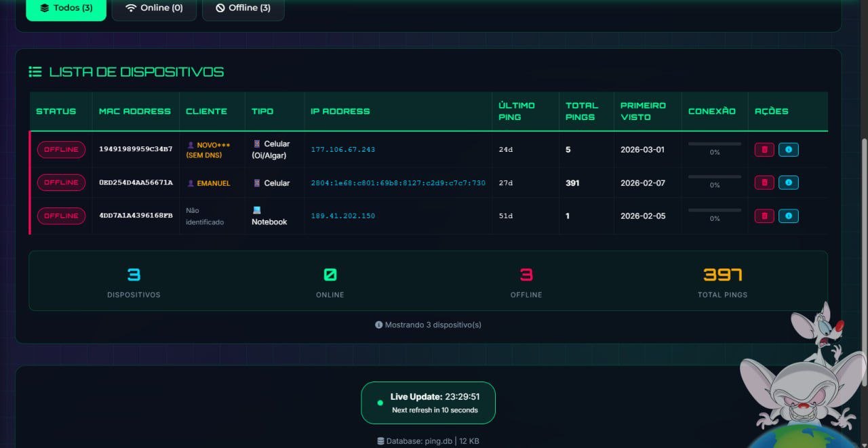The height and width of the screenshot is (448, 868).
Task: Click the OFFLINE badge on the Notebook row
Action: tap(61, 216)
